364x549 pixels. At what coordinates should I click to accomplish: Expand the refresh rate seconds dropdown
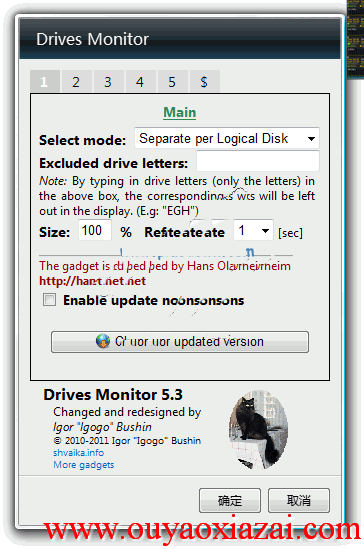(253, 230)
